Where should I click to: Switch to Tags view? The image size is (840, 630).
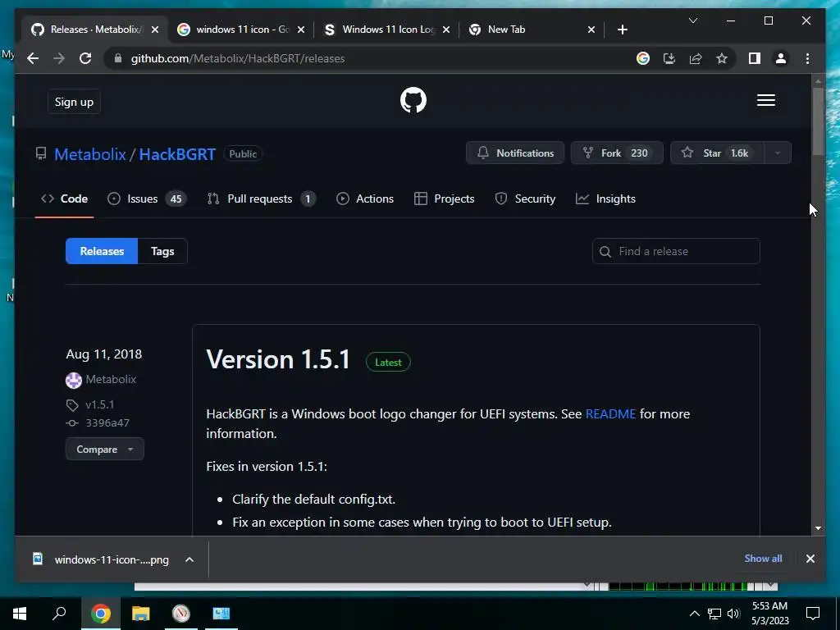tap(162, 251)
